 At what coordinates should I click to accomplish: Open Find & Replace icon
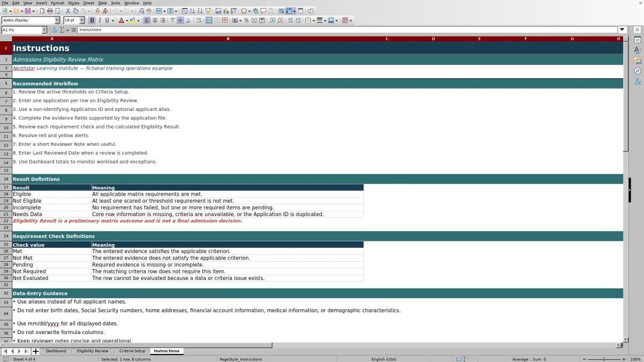click(x=141, y=11)
